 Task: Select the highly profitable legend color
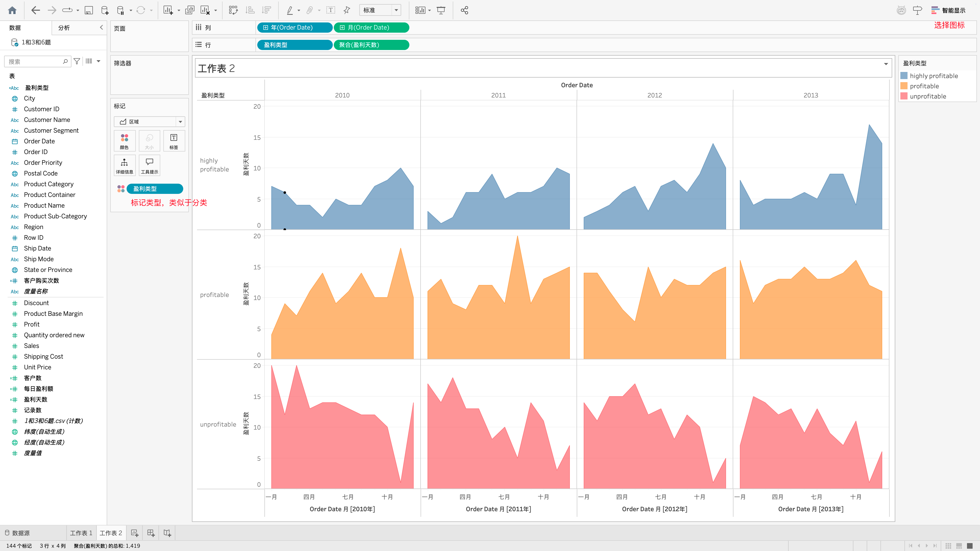pyautogui.click(x=904, y=76)
